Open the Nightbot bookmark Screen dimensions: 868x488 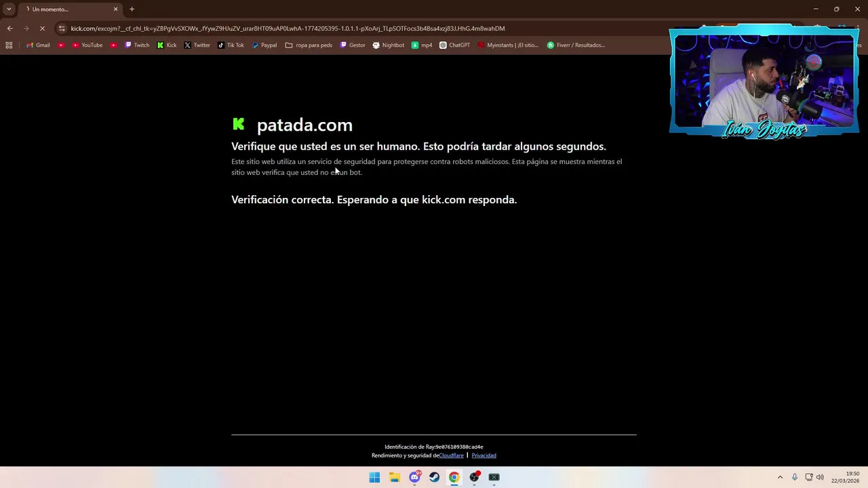tap(389, 45)
